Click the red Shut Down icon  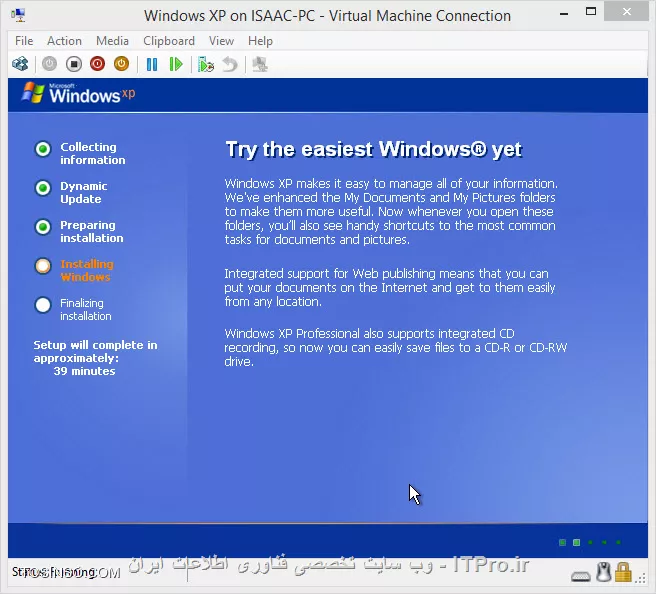tap(97, 64)
